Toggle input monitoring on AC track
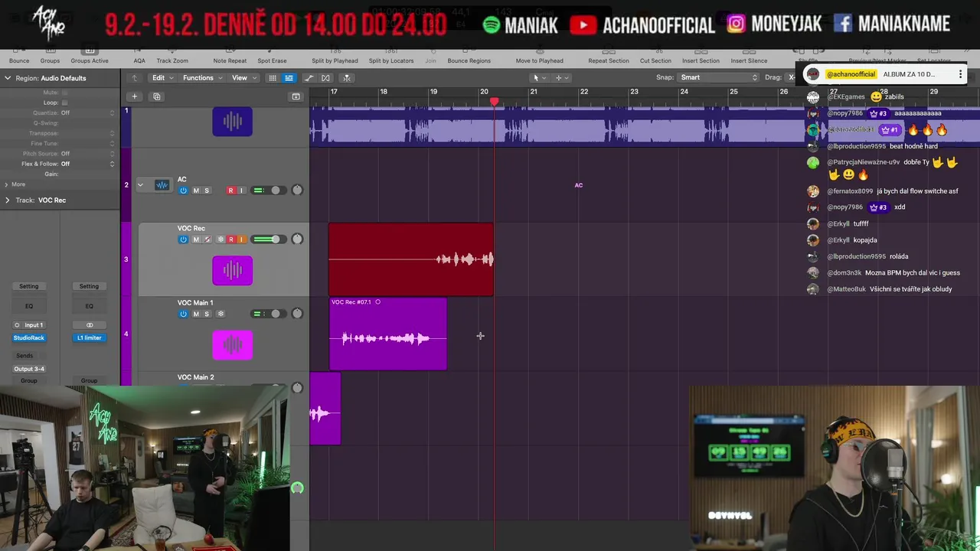 pyautogui.click(x=241, y=191)
